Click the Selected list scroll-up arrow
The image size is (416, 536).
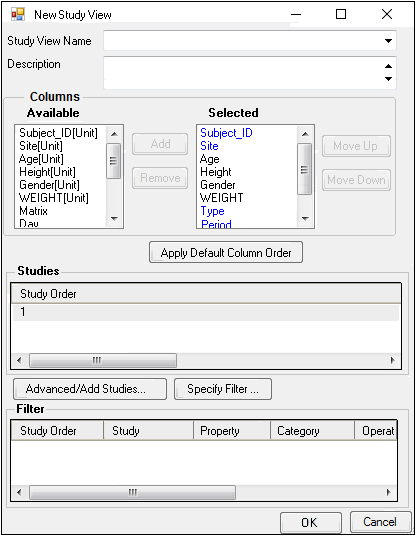(x=305, y=134)
